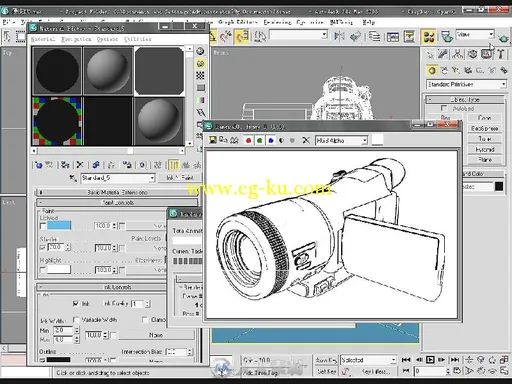
Task: Click the Lighted blue color swatch
Action: (59, 226)
